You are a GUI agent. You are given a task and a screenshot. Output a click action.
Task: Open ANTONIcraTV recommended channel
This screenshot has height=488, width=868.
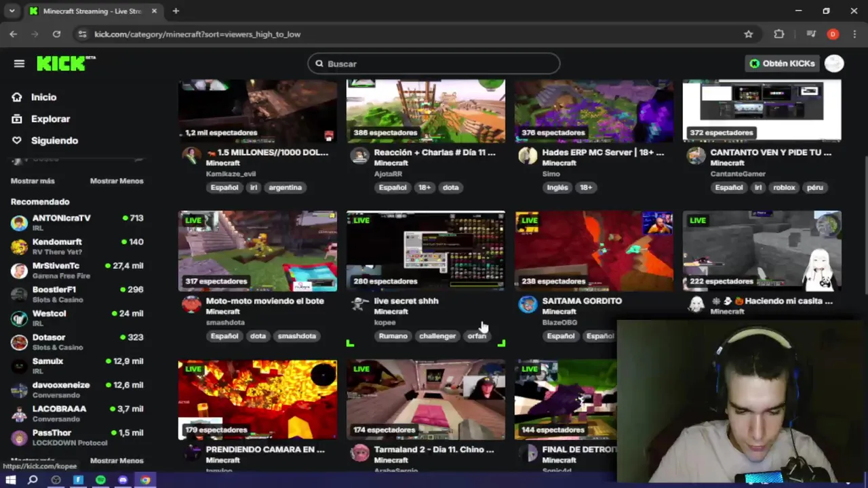77,222
